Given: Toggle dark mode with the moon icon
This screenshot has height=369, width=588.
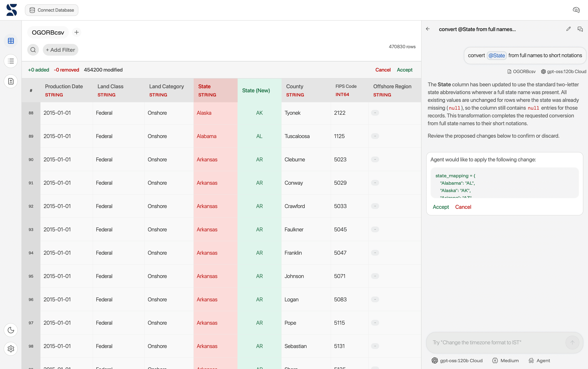Looking at the screenshot, I should tap(11, 330).
